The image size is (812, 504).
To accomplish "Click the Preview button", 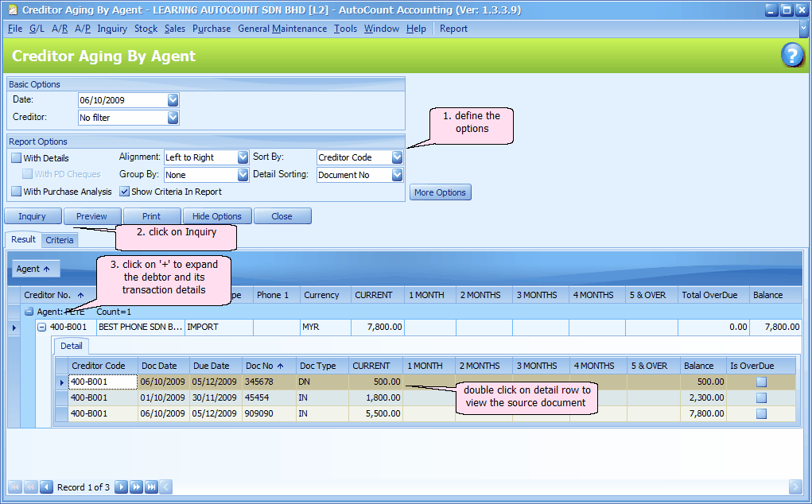I will point(92,215).
